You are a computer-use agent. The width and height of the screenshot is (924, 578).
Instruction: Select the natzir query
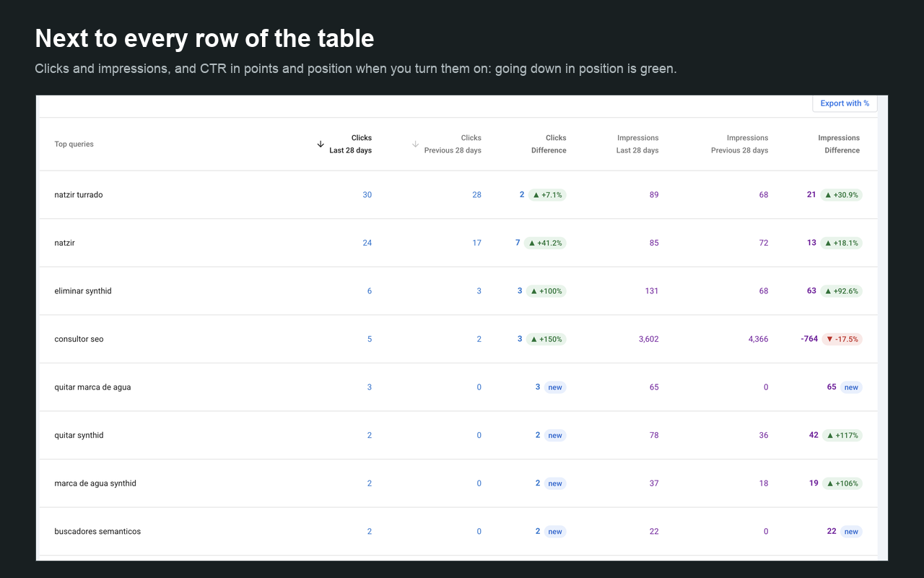(x=64, y=243)
